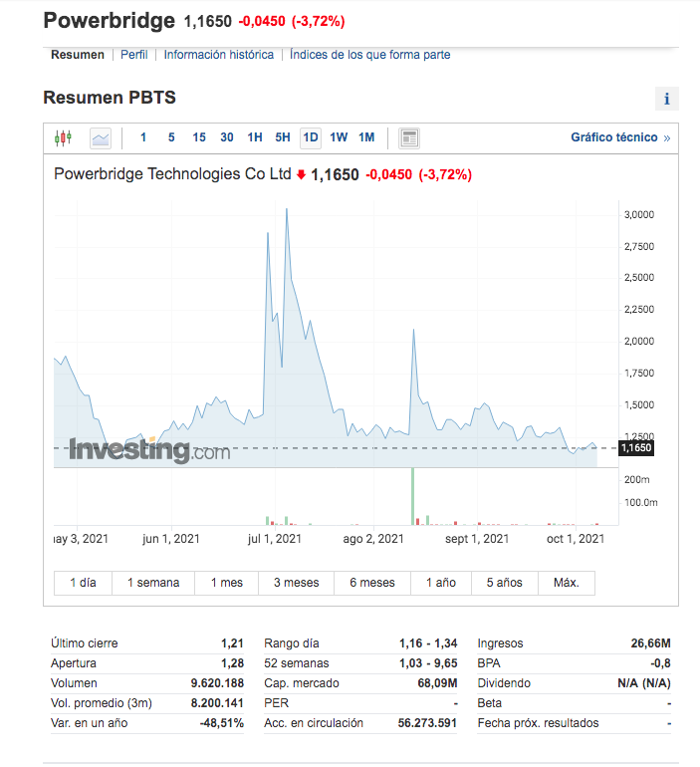This screenshot has height=767, width=700.
Task: Open the Resumen tab
Action: (x=78, y=55)
